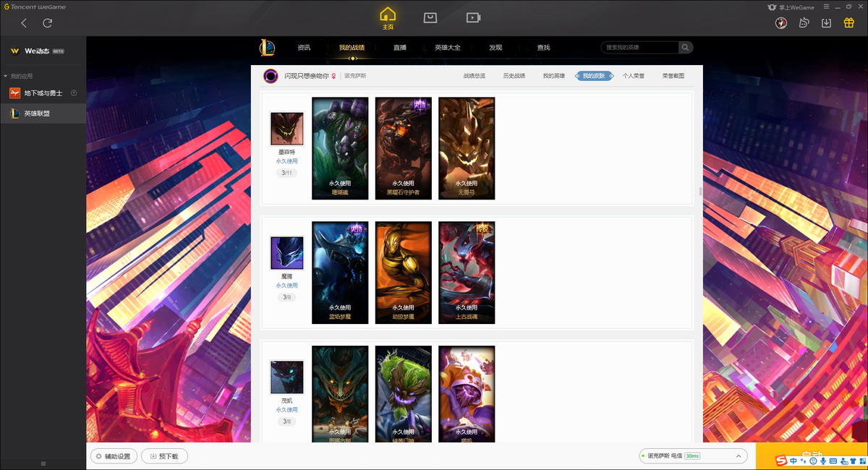Open the 无畏号 skin card
This screenshot has height=470, width=868.
(467, 148)
